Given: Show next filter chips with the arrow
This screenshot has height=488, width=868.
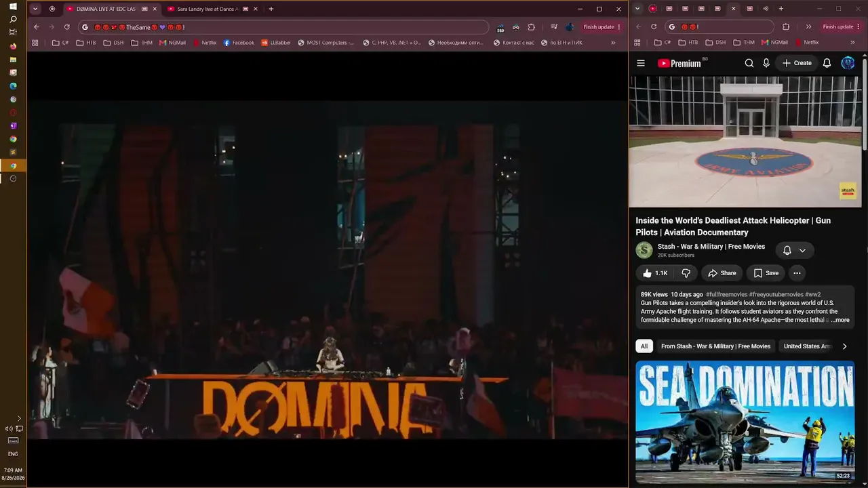Looking at the screenshot, I should click(x=844, y=346).
